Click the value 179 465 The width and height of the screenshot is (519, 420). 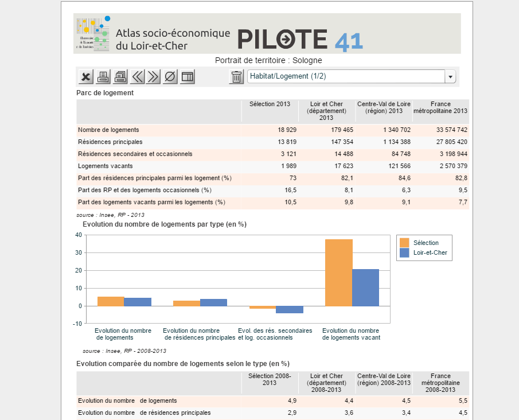(x=342, y=130)
